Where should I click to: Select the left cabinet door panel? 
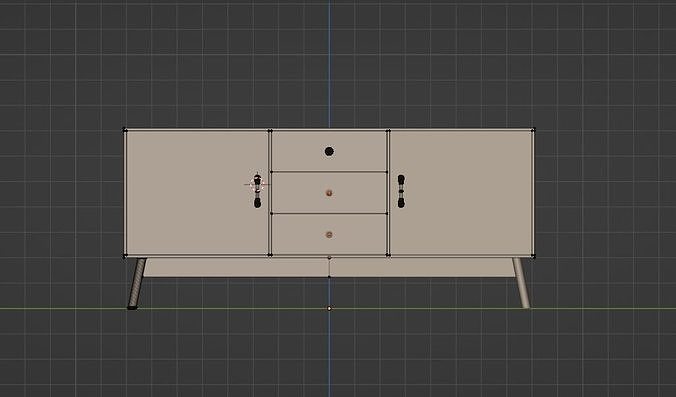pyautogui.click(x=197, y=193)
